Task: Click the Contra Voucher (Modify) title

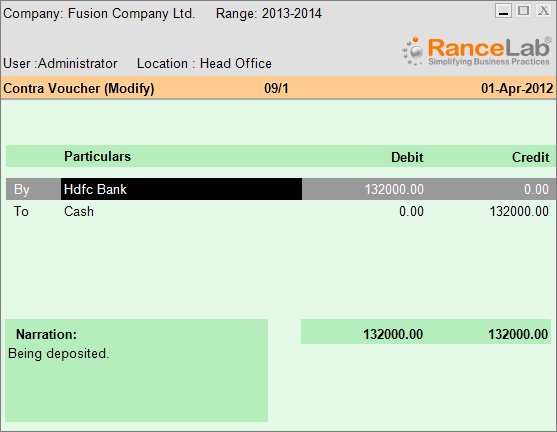Action: coord(79,88)
